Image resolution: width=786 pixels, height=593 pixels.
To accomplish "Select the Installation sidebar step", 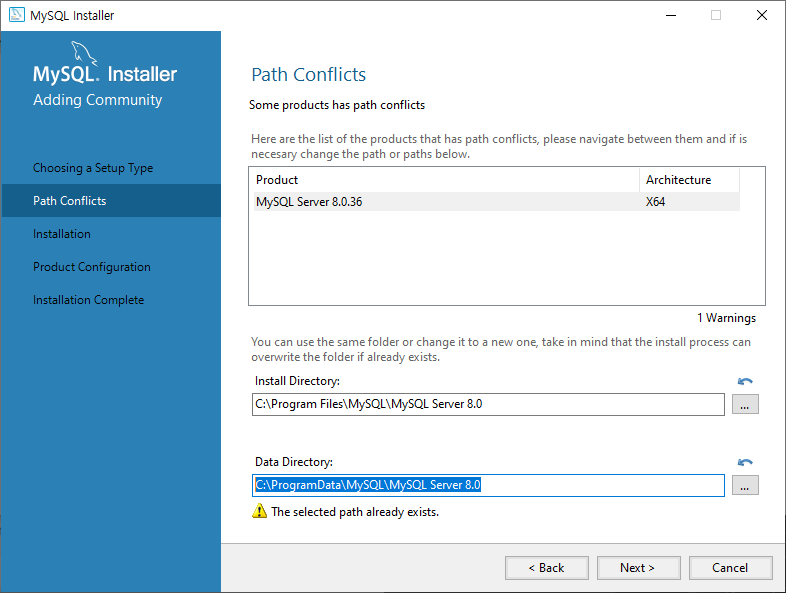I will [62, 234].
